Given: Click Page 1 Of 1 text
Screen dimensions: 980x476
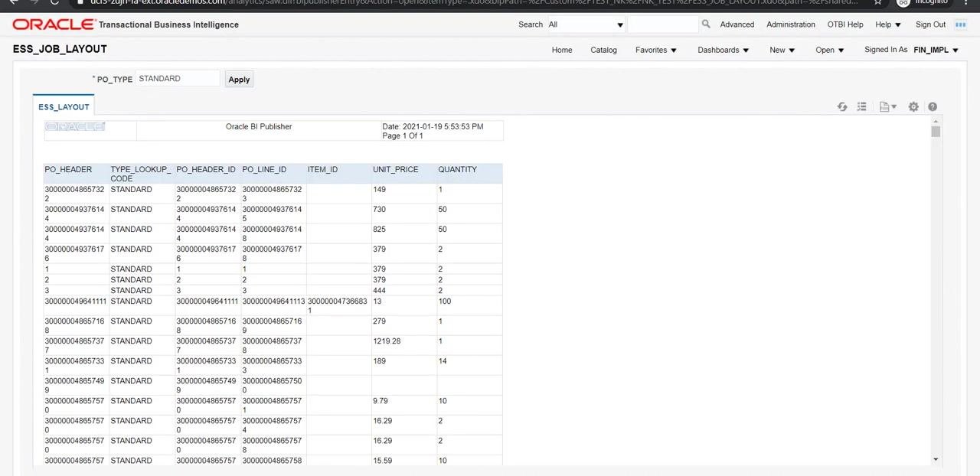Looking at the screenshot, I should [403, 136].
